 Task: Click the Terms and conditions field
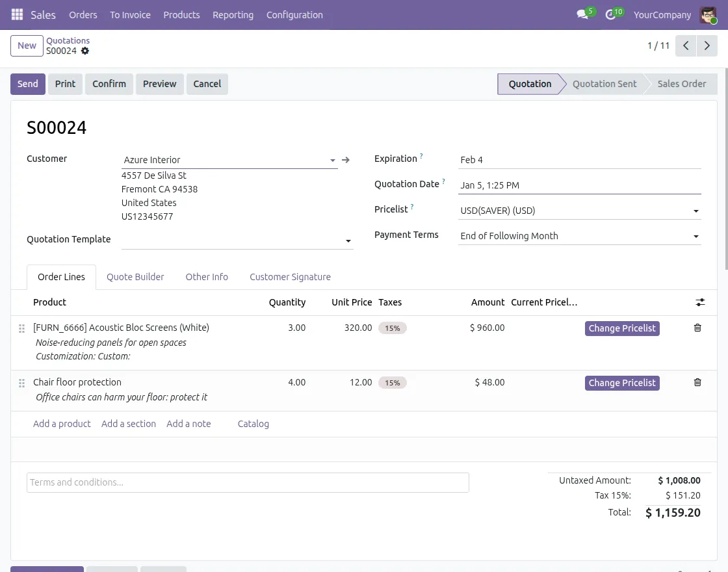(247, 482)
